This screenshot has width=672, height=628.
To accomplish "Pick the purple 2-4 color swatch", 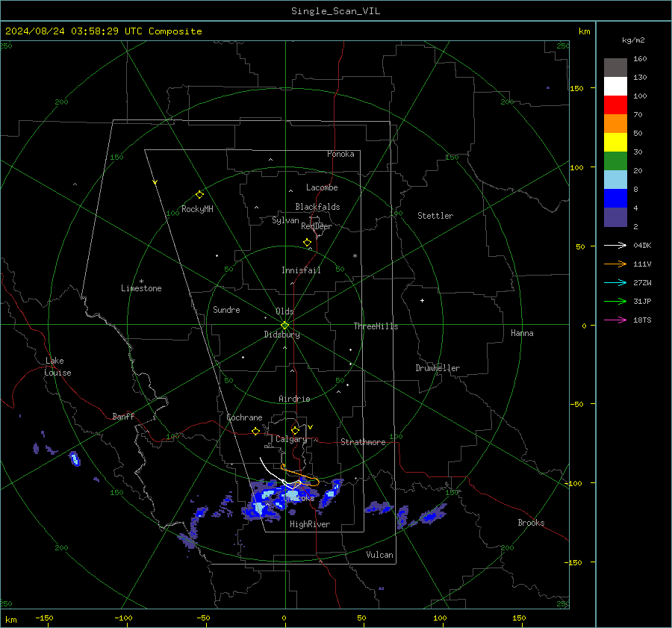I will click(615, 217).
